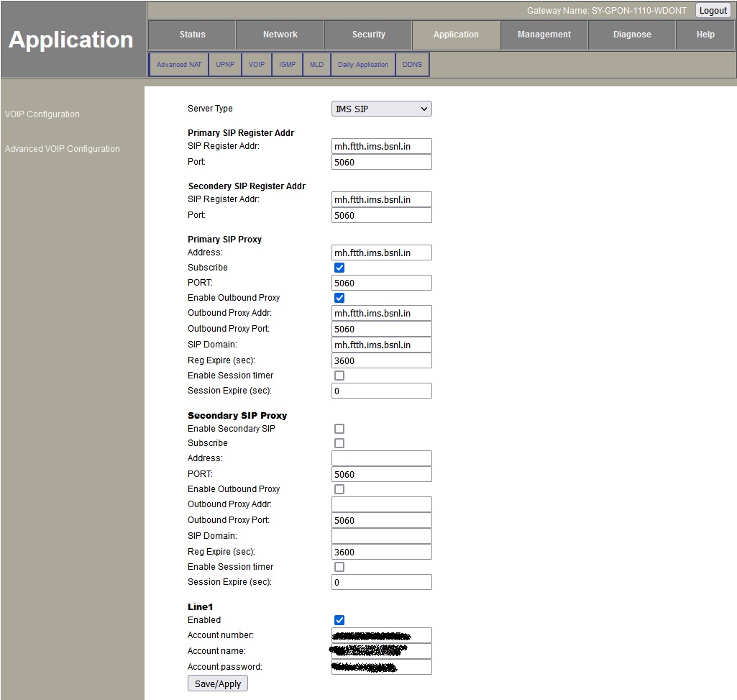Viewport: 737px width, 700px height.
Task: Switch to VOIP sub-tab
Action: click(x=257, y=65)
